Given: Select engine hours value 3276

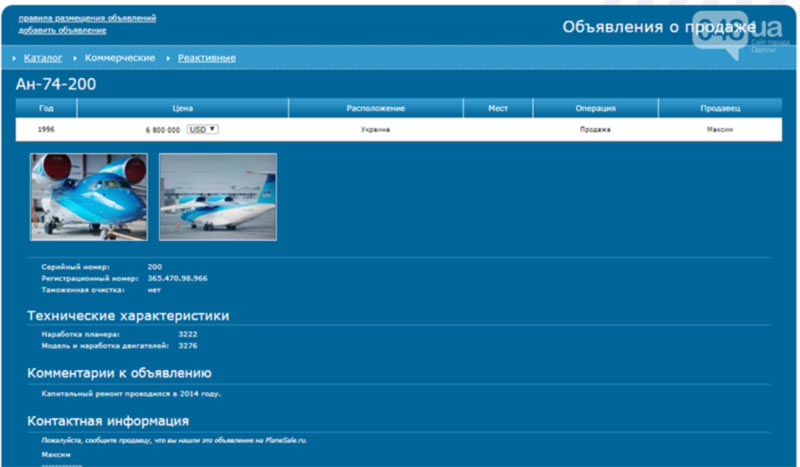Looking at the screenshot, I should point(188,346).
